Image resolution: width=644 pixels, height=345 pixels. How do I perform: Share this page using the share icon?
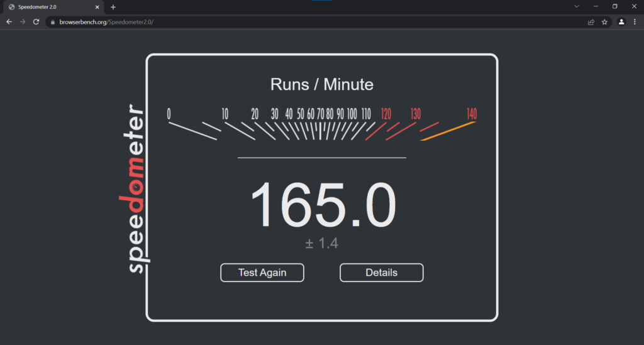[591, 22]
